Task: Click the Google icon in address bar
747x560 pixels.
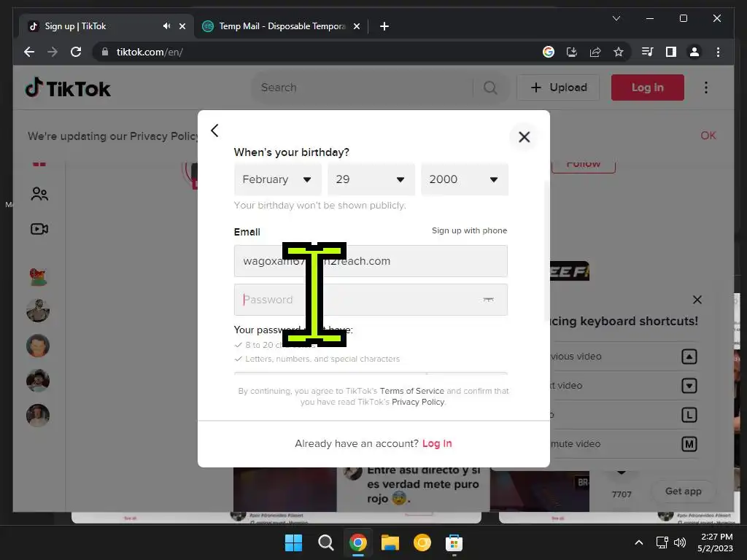Action: pyautogui.click(x=549, y=52)
